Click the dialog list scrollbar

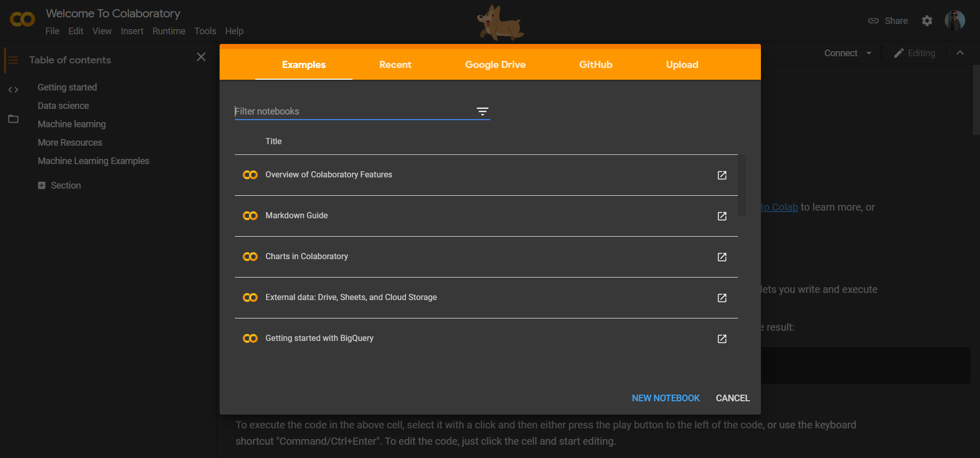tap(742, 185)
